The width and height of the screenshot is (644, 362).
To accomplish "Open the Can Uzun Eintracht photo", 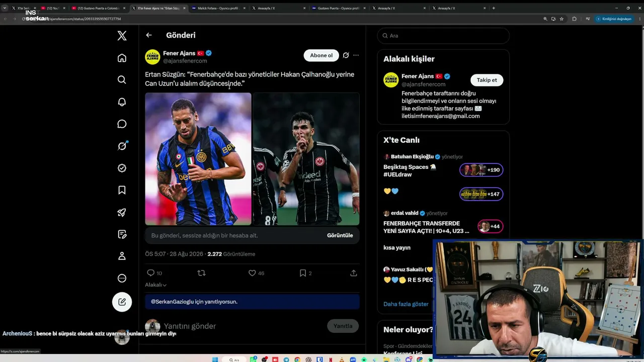I will pos(306,159).
